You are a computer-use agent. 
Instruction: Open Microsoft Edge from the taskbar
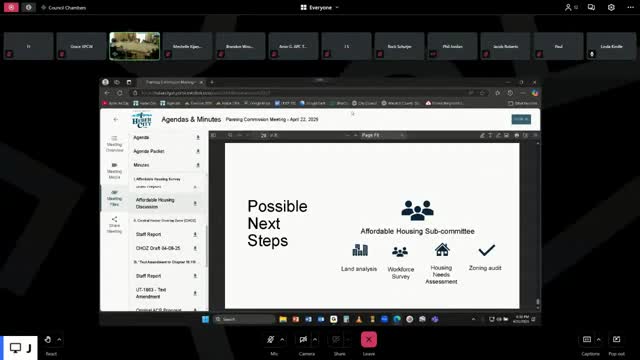[397, 319]
